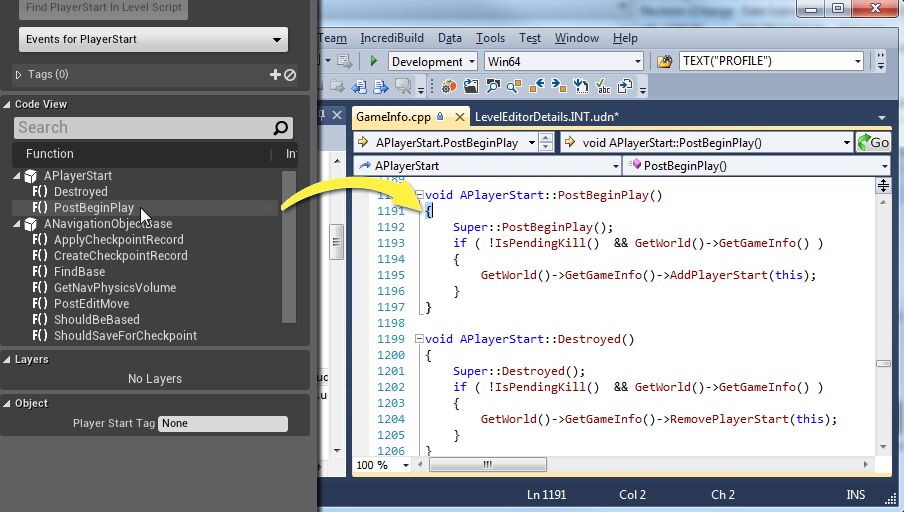Click the split editor handle above scrollbar
The width and height of the screenshot is (904, 512).
[x=883, y=185]
